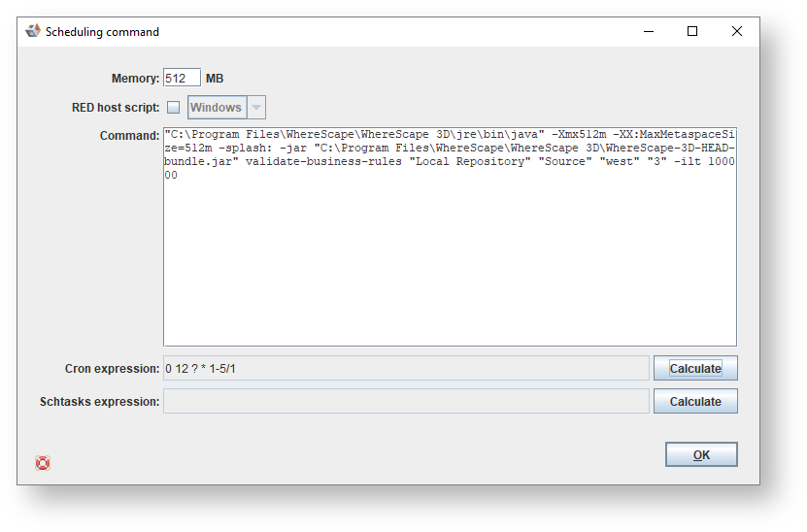Toggle the RED host script checkbox

pyautogui.click(x=174, y=107)
